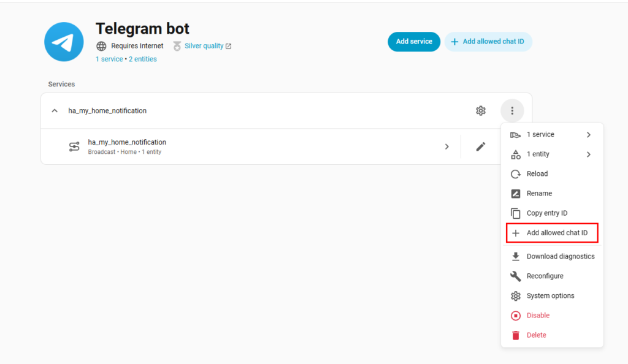Click the Reconfigure wrench icon
This screenshot has height=364, width=628.
pos(516,276)
